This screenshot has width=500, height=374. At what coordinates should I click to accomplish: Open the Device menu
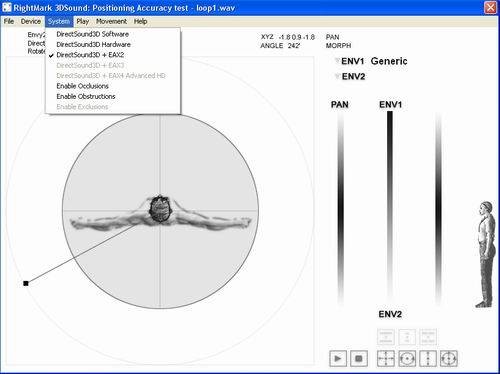(x=30, y=21)
